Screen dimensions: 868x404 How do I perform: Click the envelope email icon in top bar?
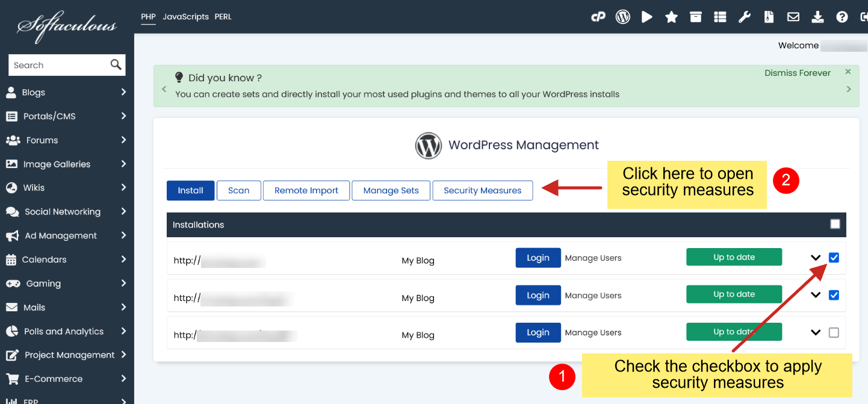pyautogui.click(x=793, y=17)
